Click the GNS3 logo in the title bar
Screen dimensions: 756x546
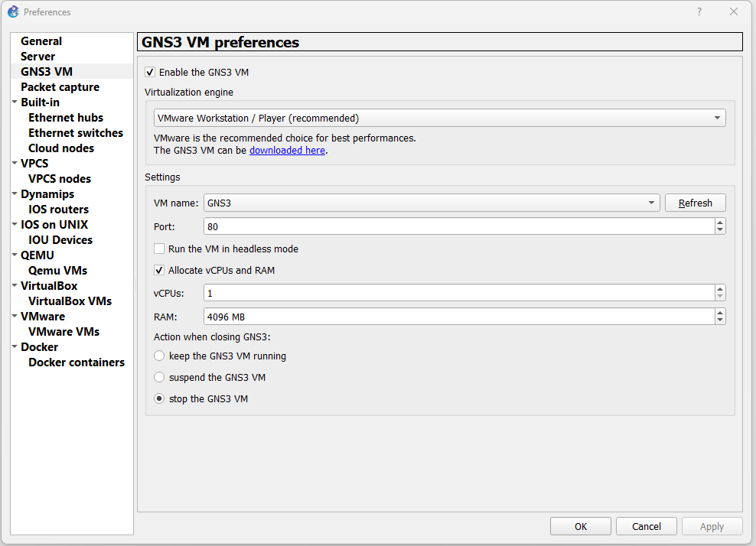click(x=12, y=11)
